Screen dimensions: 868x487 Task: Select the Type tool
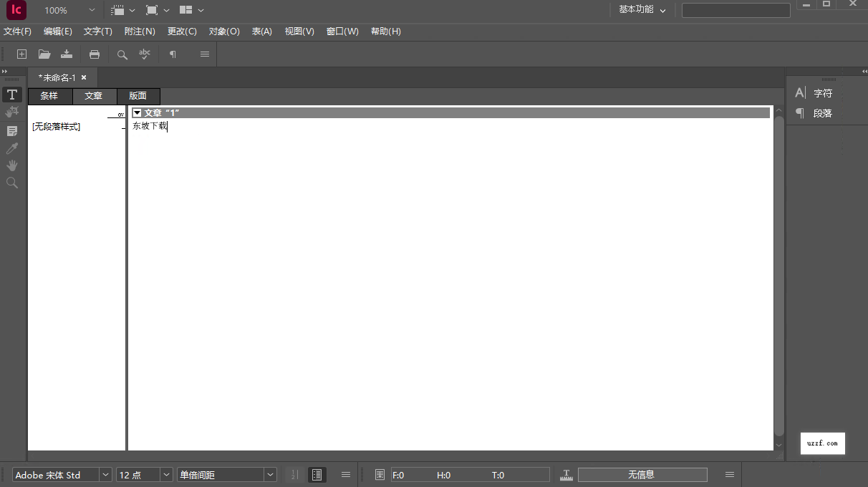pyautogui.click(x=12, y=94)
